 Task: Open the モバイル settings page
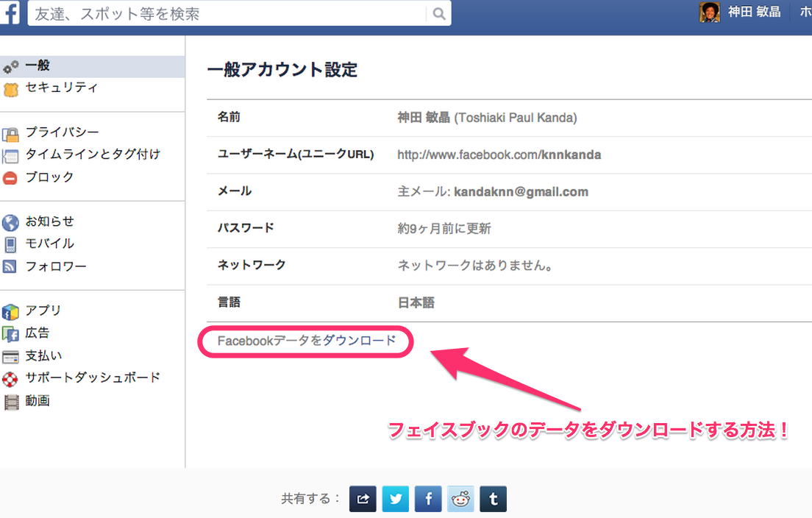pyautogui.click(x=50, y=244)
